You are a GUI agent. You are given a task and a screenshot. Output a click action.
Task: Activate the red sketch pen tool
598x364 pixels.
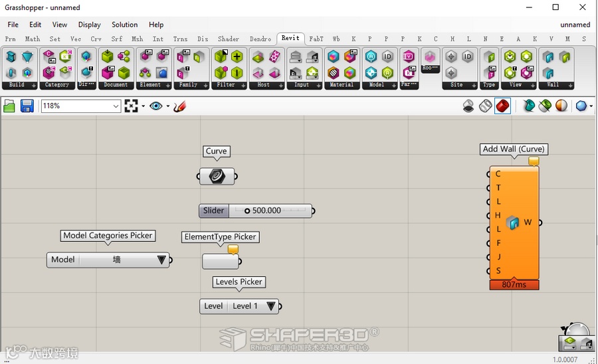[179, 106]
